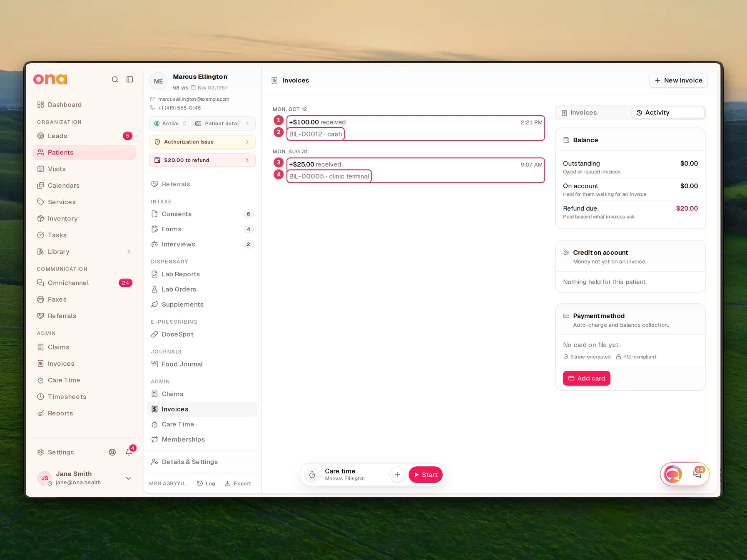Click the DoseSpot pill icon
The height and width of the screenshot is (560, 747).
point(154,335)
